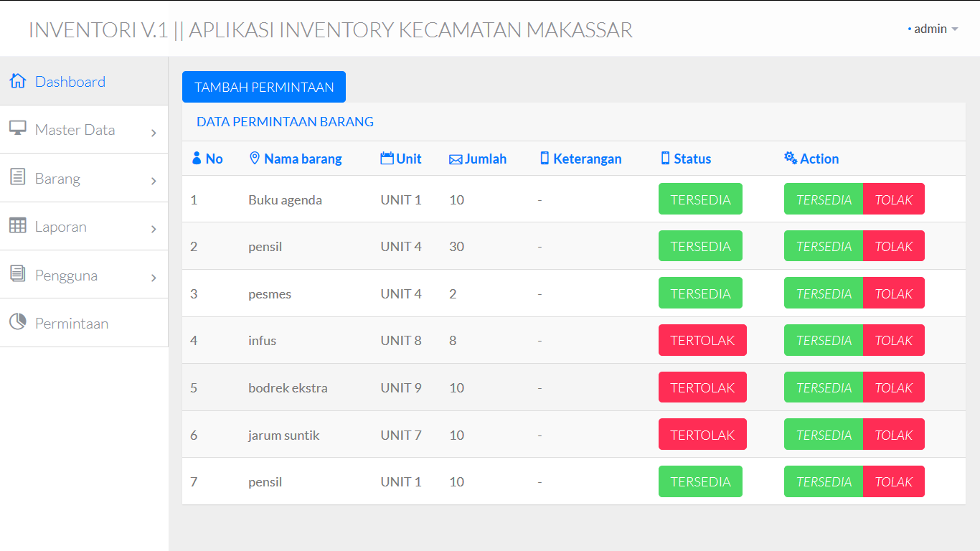Click TERTOLAK status badge for jarum suntik
Viewport: 980px width, 551px height.
pos(702,435)
